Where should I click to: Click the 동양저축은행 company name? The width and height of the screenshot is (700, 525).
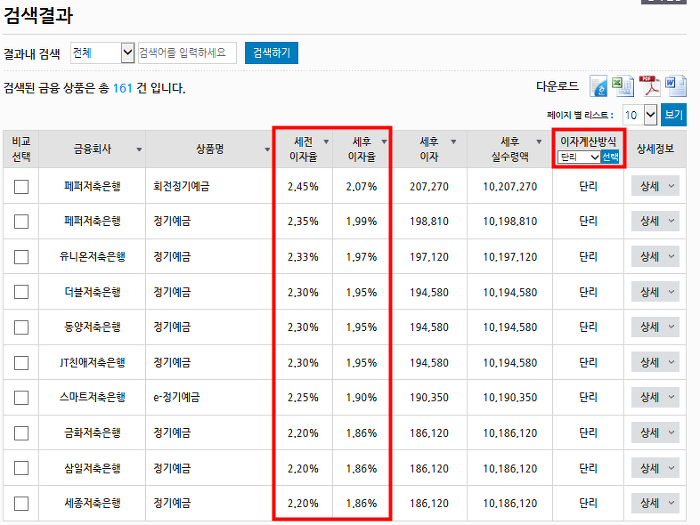(92, 327)
